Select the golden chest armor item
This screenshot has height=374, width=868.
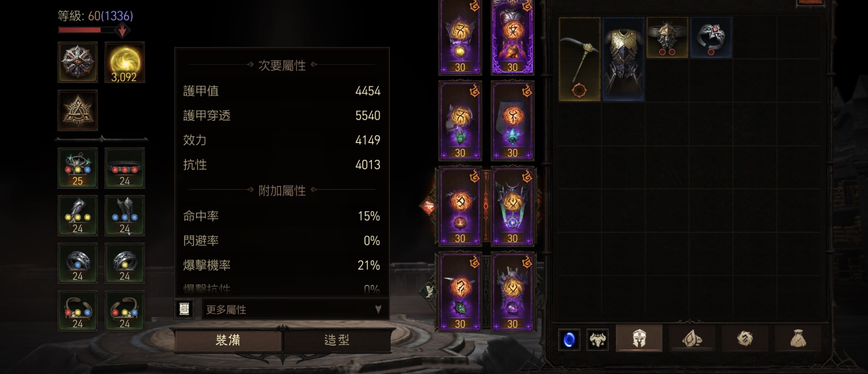623,59
